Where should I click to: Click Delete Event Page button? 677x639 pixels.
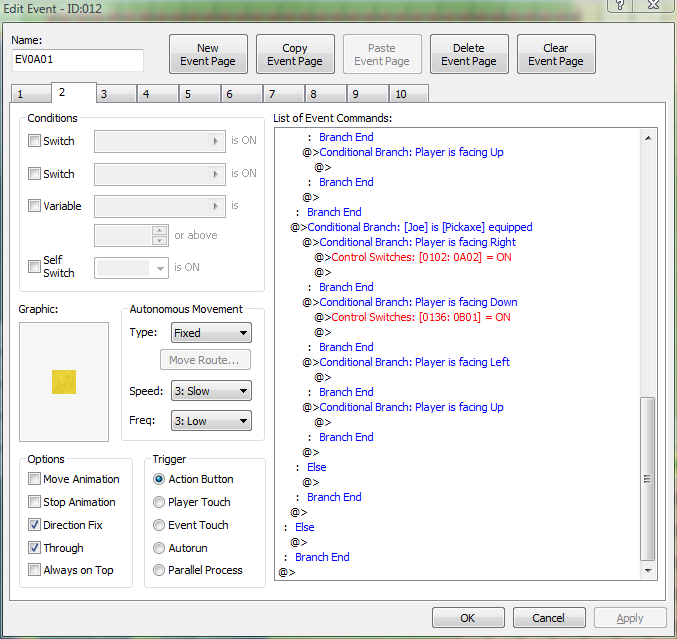[x=469, y=54]
